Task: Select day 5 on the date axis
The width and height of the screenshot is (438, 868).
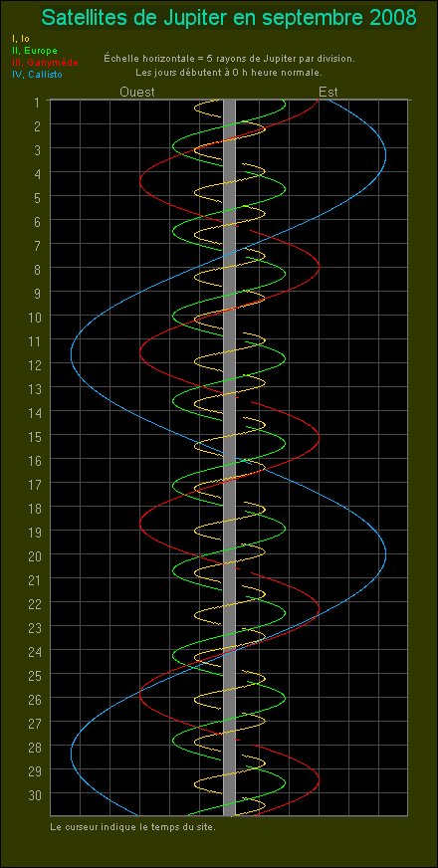Action: pos(37,197)
